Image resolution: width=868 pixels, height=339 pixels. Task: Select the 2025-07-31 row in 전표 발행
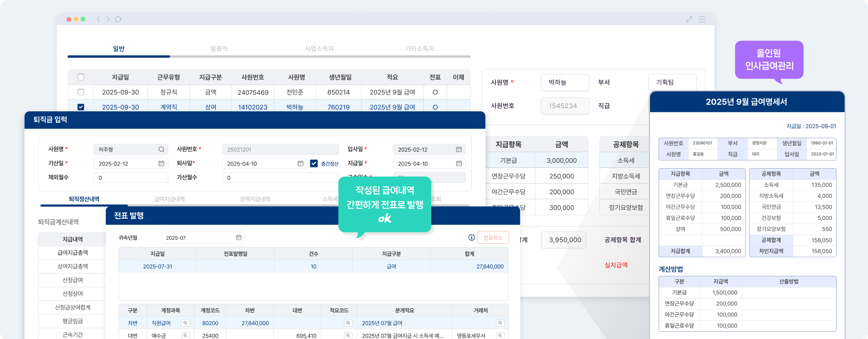[313, 266]
